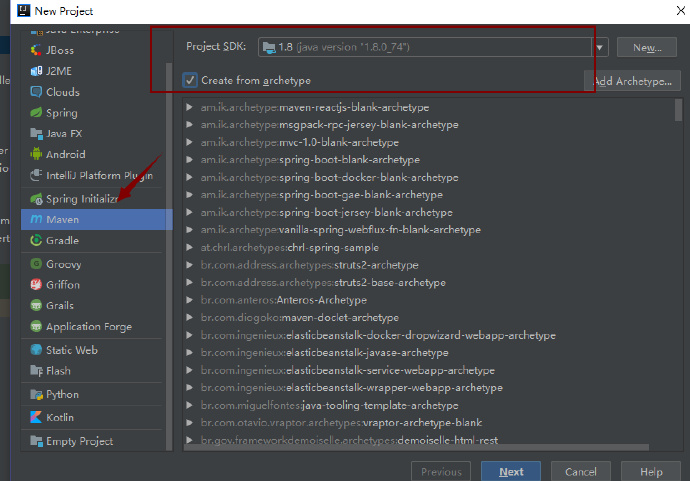Screen dimensions: 690x481
Task: Click the Grails icon
Action: (36, 305)
